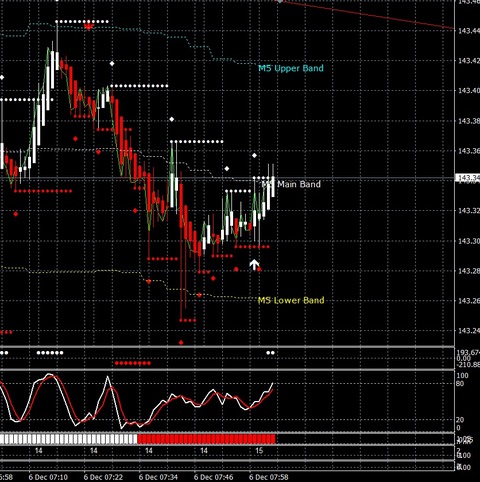The width and height of the screenshot is (480, 482).
Task: Click the stochastic 20 level label
Action: 460,420
